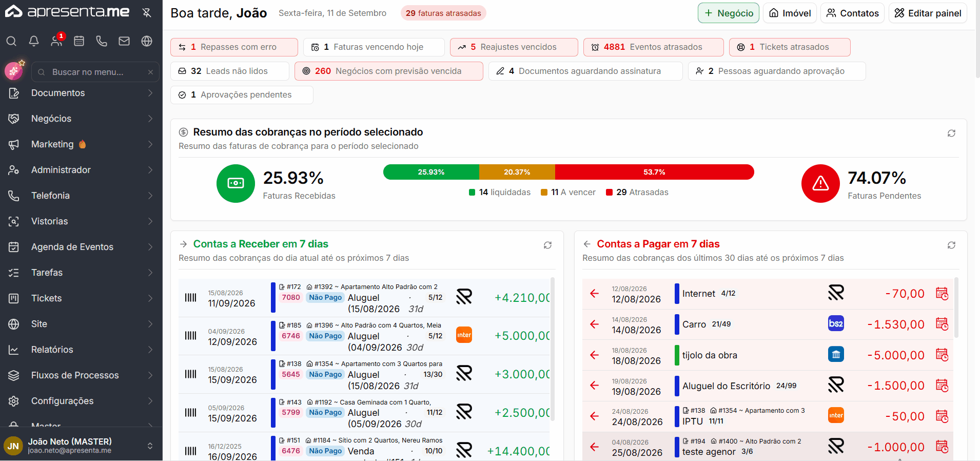Open the calendar icon in sidebar toolbar

click(x=79, y=41)
